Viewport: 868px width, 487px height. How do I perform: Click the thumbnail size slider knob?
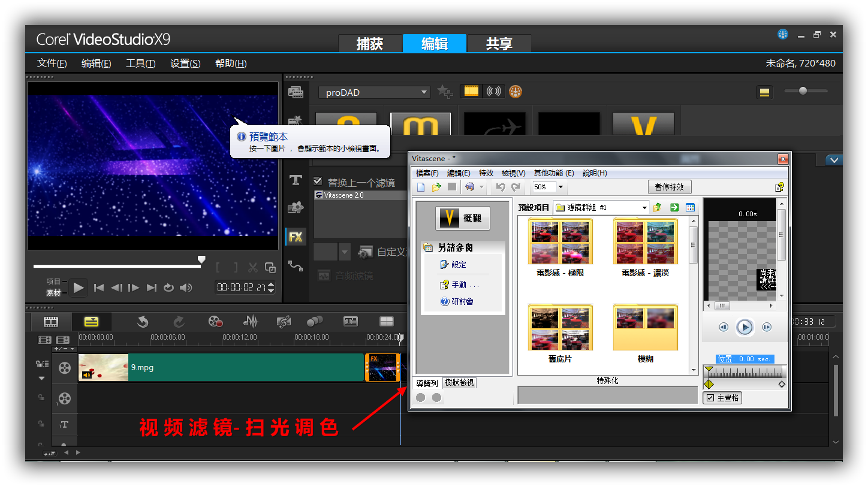pyautogui.click(x=803, y=91)
